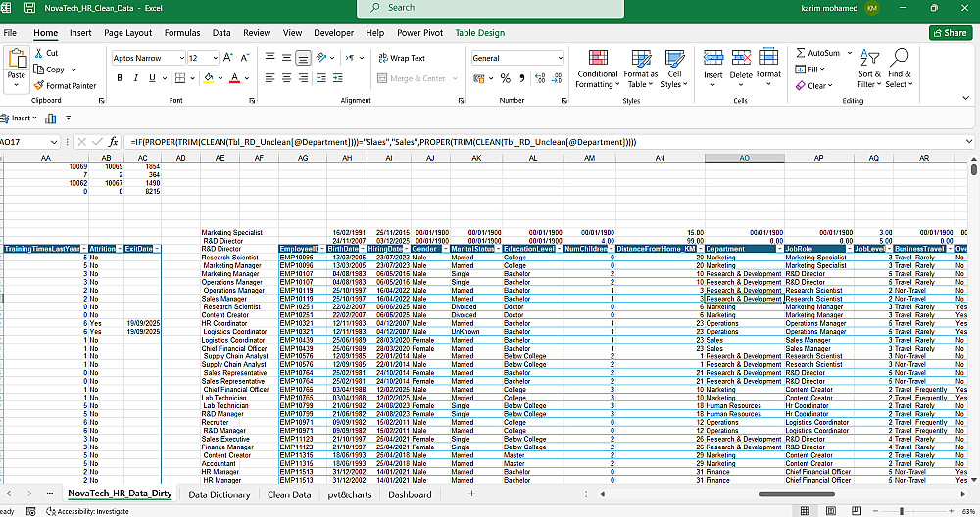Click inside the Search box in title bar
The image size is (980, 517).
(490, 8)
